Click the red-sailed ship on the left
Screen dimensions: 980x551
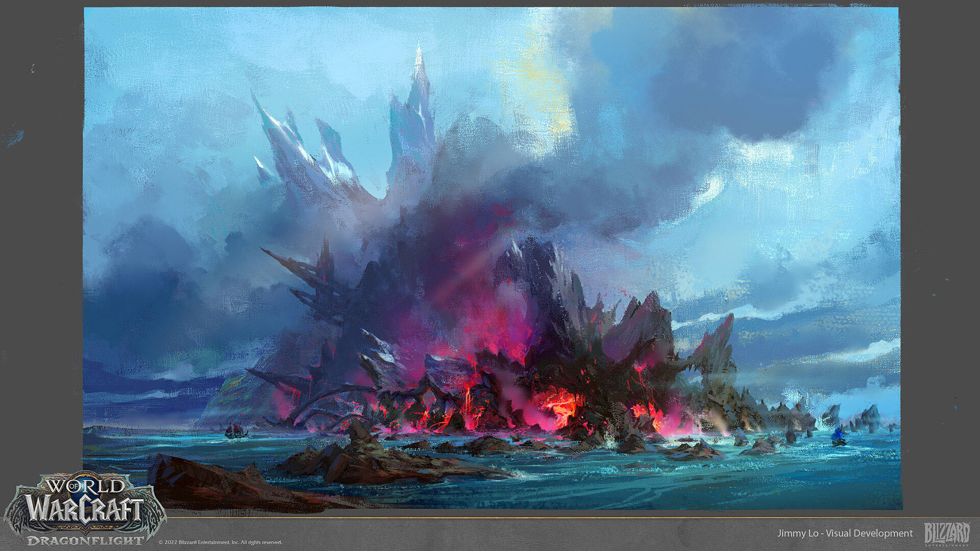click(x=236, y=431)
